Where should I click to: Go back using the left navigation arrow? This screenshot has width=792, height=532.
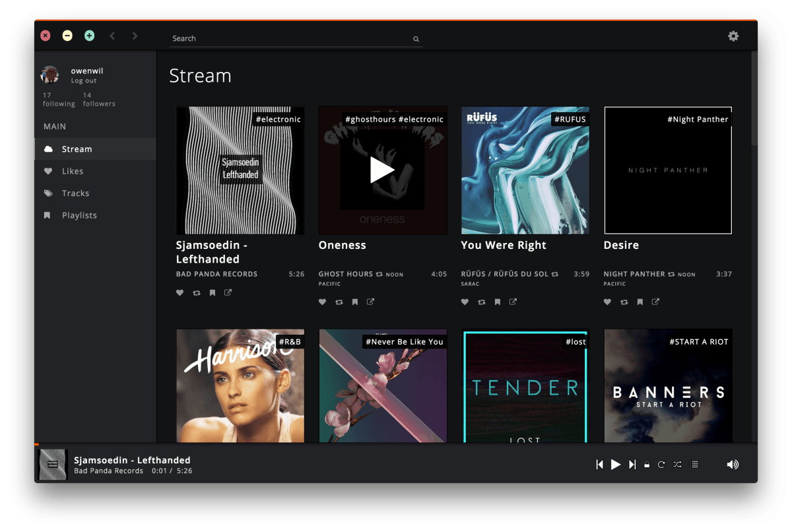[x=112, y=36]
